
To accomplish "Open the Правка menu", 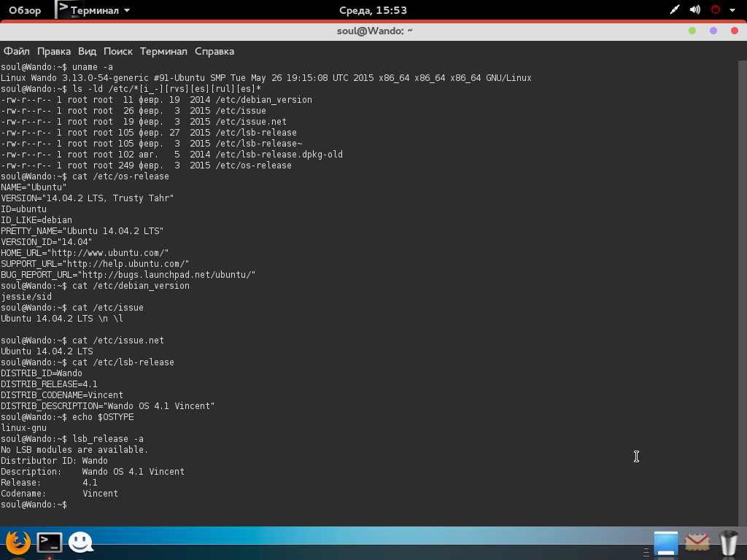I will (x=54, y=52).
